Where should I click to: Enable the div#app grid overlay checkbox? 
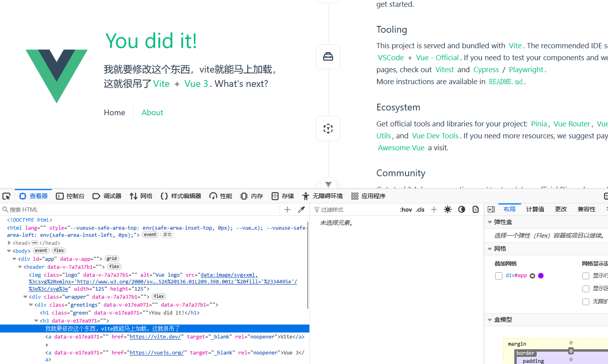[499, 276]
